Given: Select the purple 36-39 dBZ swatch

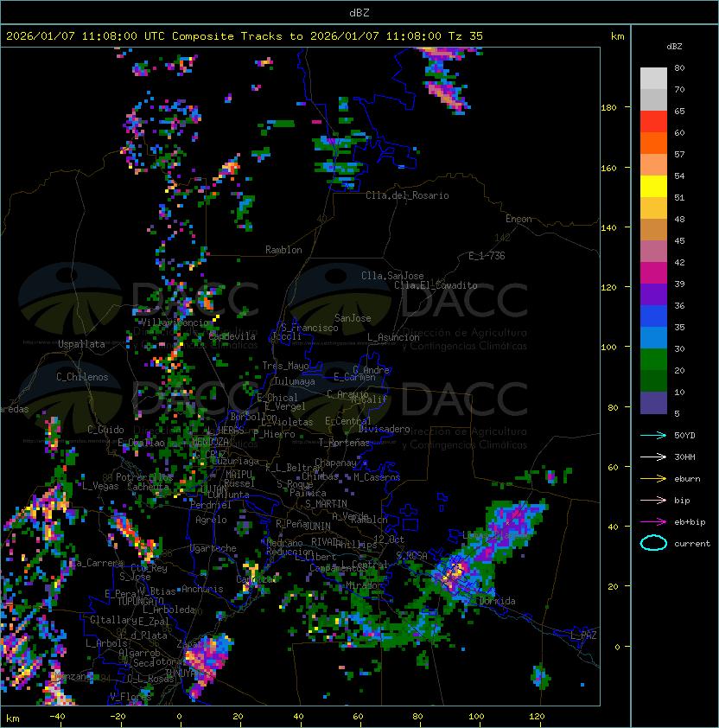Looking at the screenshot, I should coord(653,295).
